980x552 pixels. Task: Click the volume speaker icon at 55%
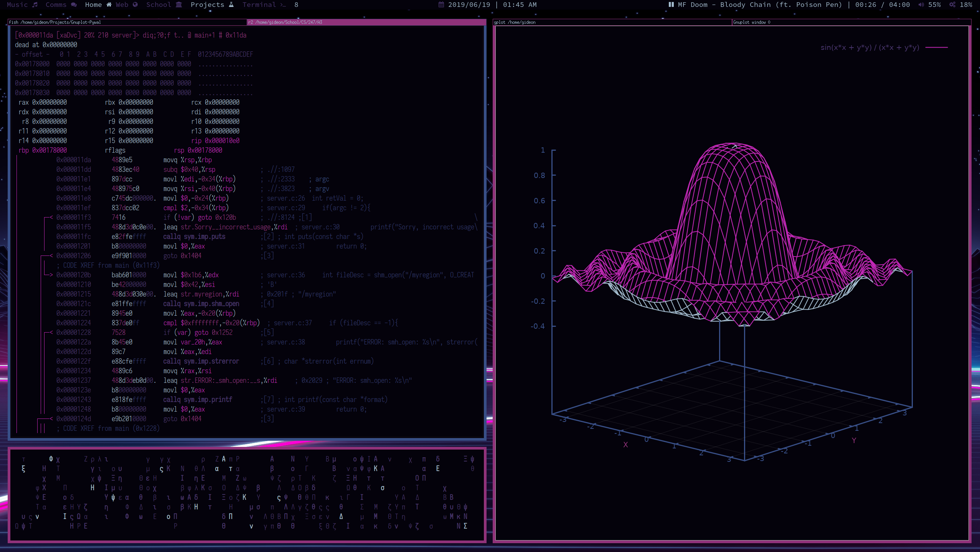(x=921, y=5)
